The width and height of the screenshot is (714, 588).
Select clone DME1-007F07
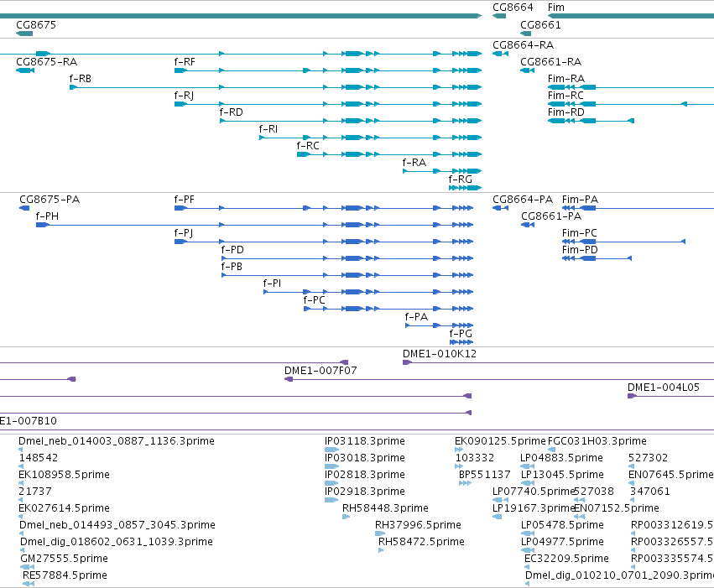[x=321, y=371]
